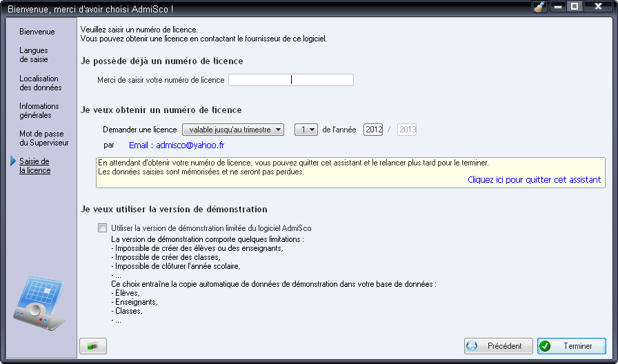Screen dimensions: 618x364
Task: Go to the Langues de saisie step
Action: click(34, 54)
